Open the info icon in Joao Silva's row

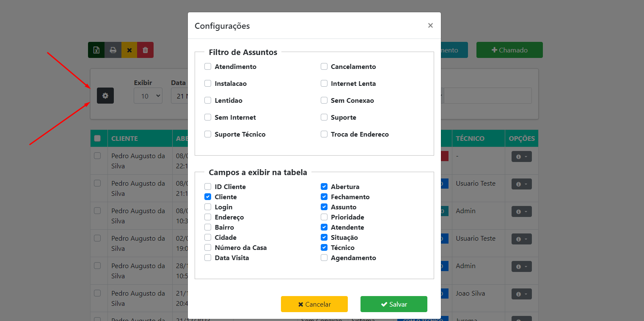click(x=520, y=294)
